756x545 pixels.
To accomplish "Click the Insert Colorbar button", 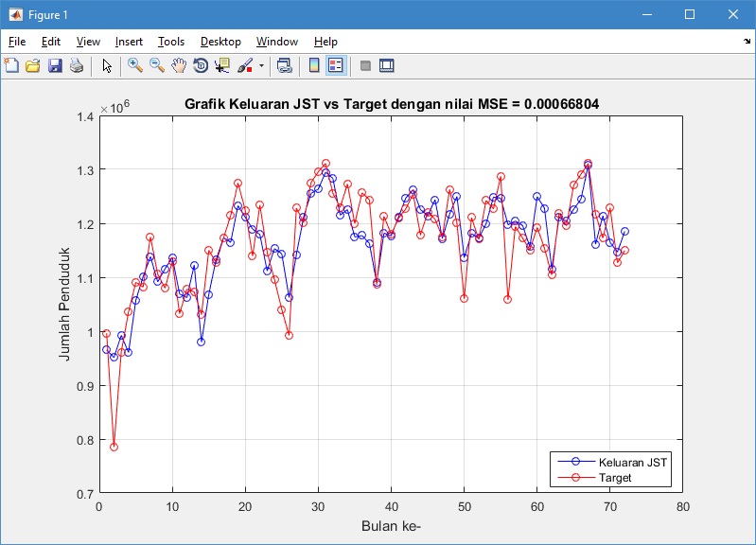I will click(x=314, y=65).
